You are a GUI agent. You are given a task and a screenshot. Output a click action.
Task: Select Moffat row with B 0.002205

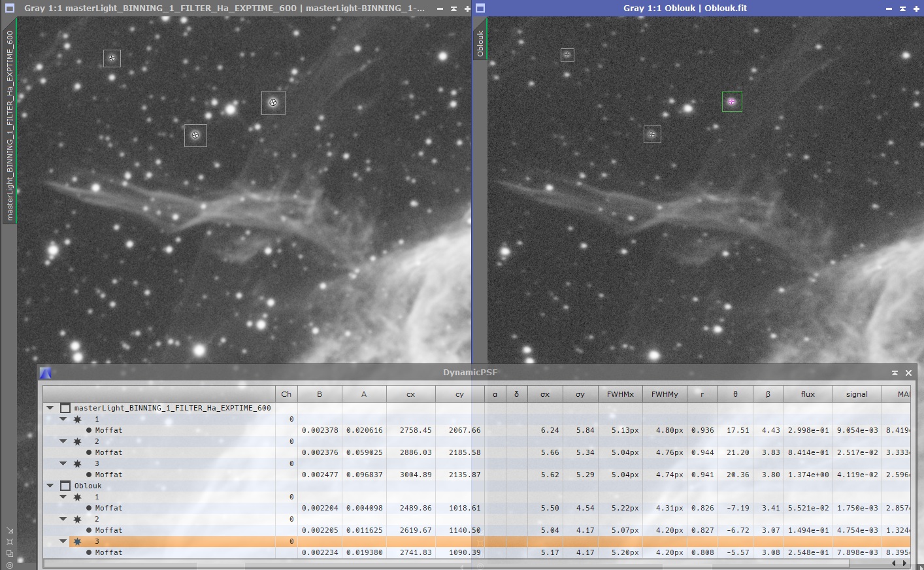tap(477, 530)
